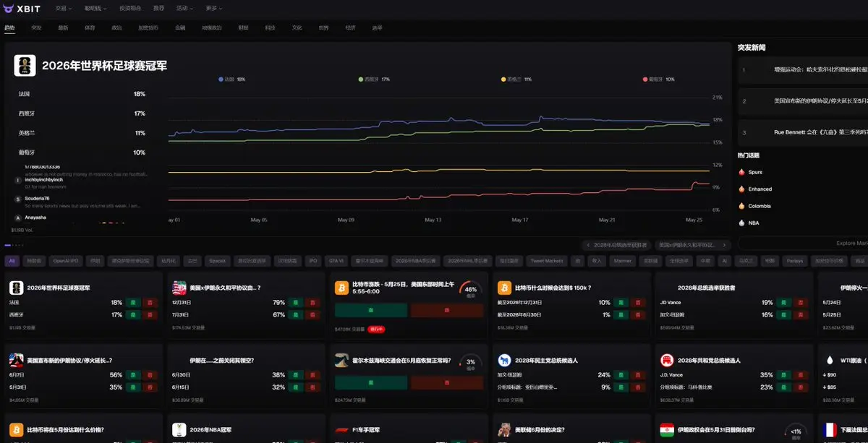Expand the 活动 dropdown in top navigation
This screenshot has width=868, height=443.
click(x=184, y=9)
